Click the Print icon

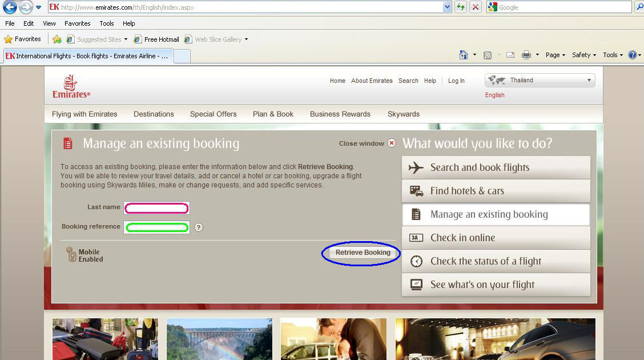tap(526, 55)
